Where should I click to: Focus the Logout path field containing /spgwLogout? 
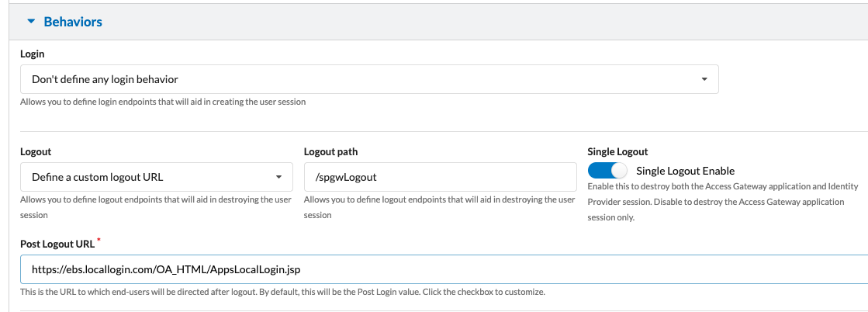[x=440, y=177]
